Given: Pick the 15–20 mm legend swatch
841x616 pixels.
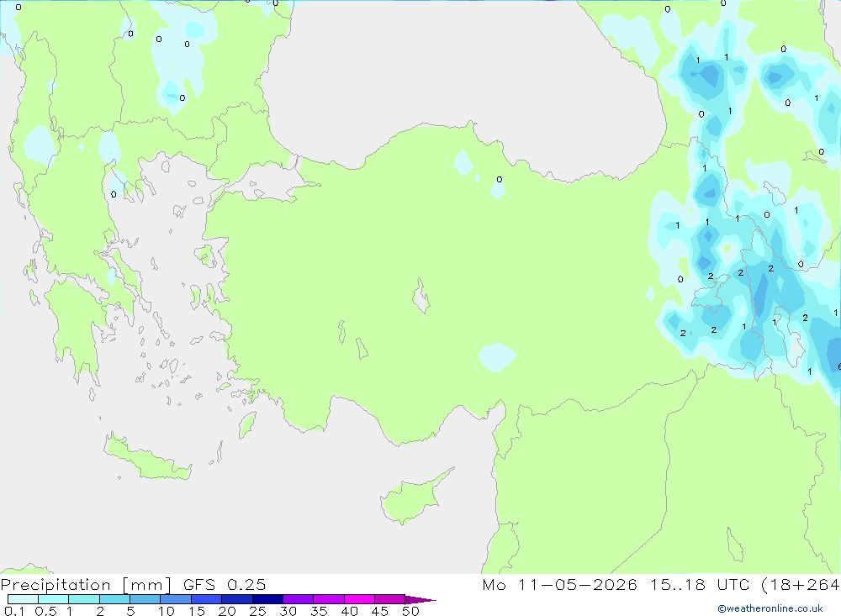Looking at the screenshot, I should point(207,599).
